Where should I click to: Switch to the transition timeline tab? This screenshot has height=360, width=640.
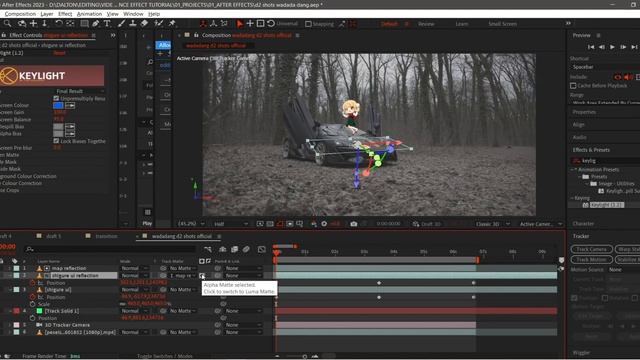106,236
